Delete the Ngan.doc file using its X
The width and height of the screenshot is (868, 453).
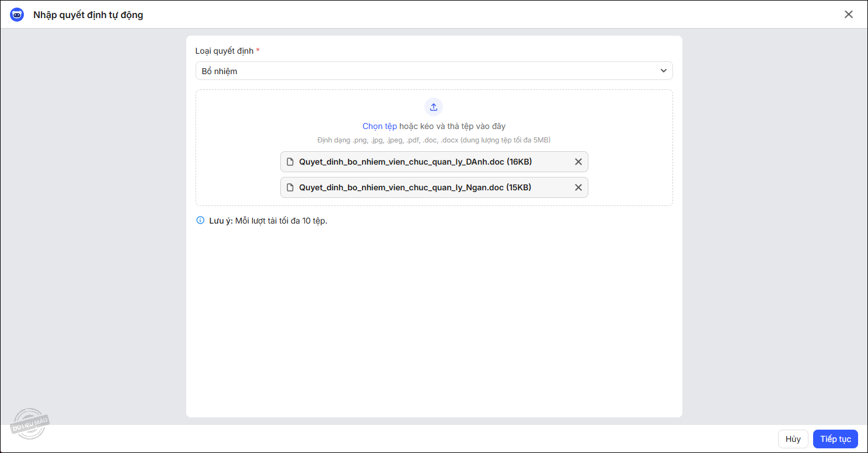click(578, 187)
